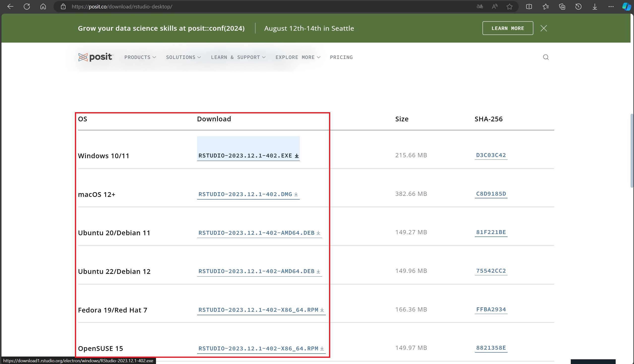Open the browser history icon
The image size is (634, 364).
click(578, 6)
